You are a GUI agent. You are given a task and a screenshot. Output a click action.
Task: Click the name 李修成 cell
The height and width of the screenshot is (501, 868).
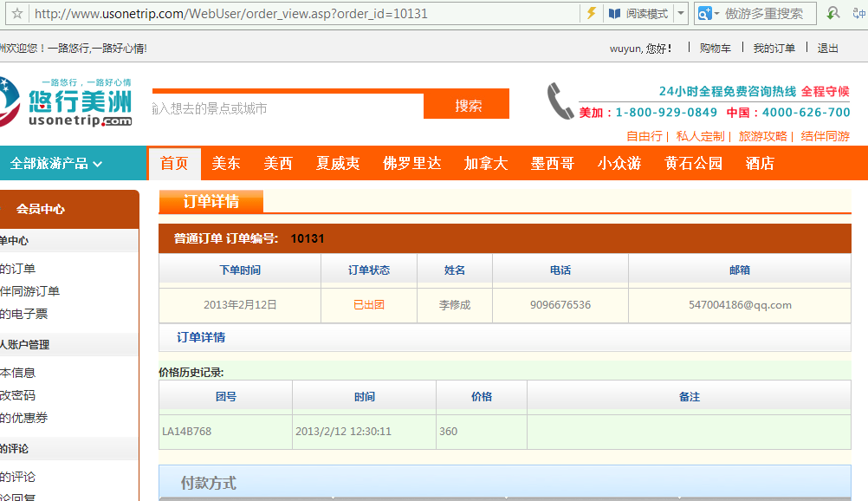tap(455, 305)
